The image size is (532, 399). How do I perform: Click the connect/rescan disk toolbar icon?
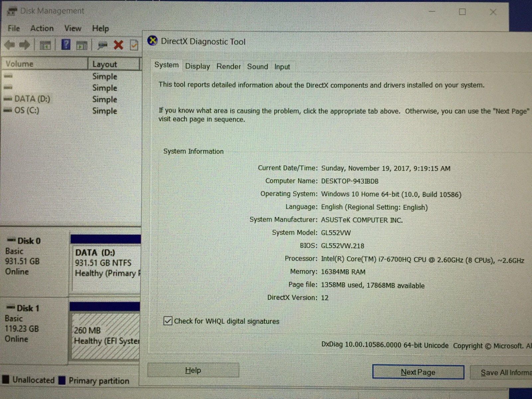[x=102, y=45]
